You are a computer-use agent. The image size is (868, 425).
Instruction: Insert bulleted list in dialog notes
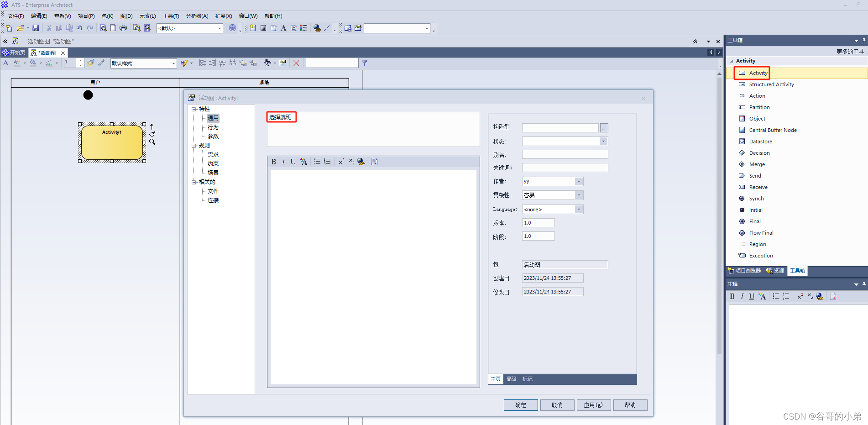coord(317,162)
